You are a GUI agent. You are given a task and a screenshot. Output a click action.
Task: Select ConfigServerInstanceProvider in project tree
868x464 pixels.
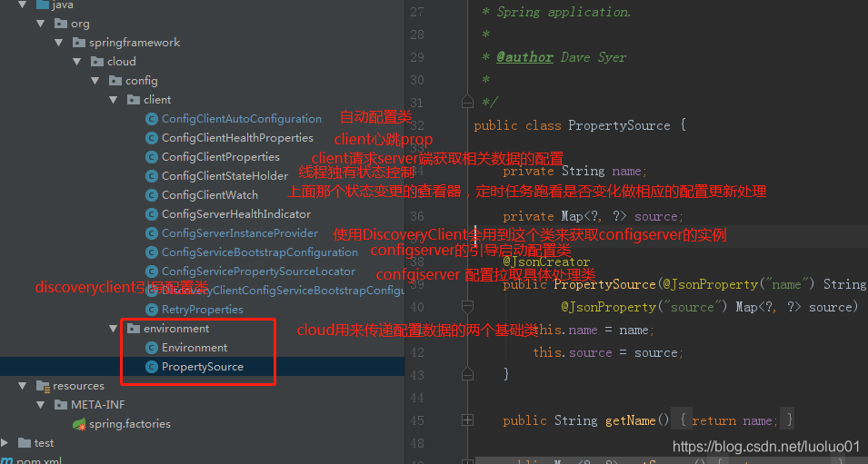(x=240, y=233)
